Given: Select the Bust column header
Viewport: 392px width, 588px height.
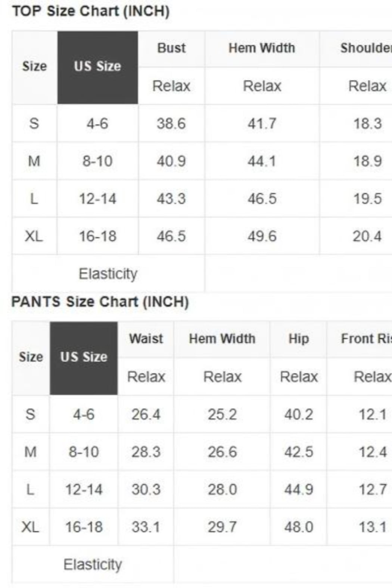Looking at the screenshot, I should tap(171, 49).
